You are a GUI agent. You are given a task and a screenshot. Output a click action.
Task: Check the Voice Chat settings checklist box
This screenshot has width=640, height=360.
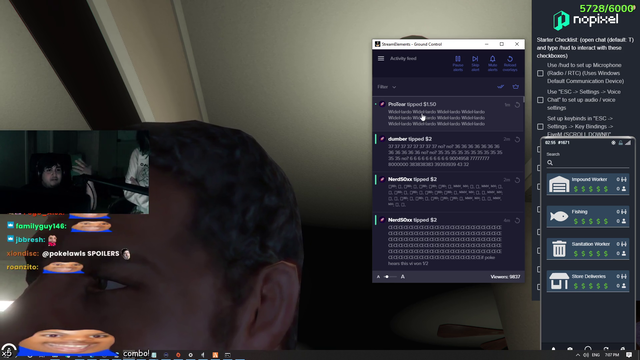[540, 100]
